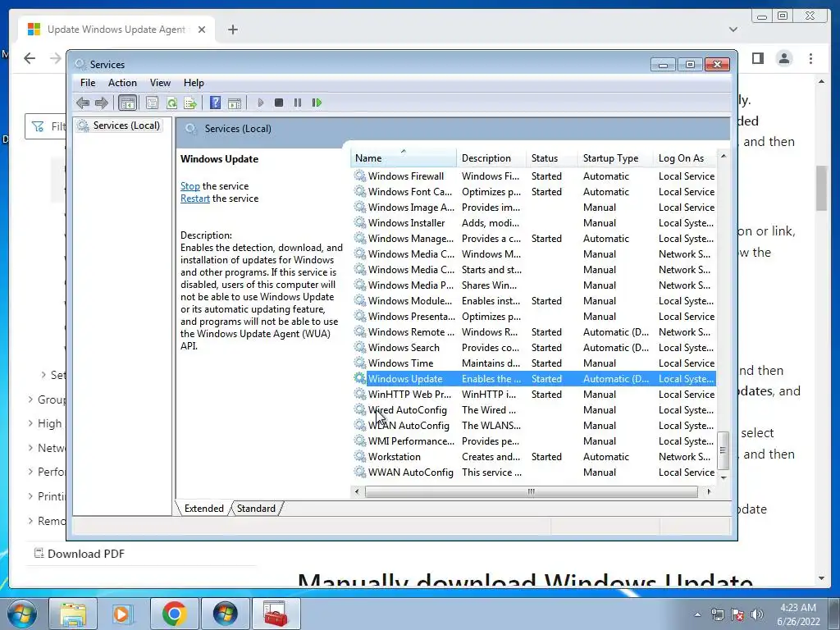
Task: Expand the Netw item in page sidebar
Action: coord(30,447)
